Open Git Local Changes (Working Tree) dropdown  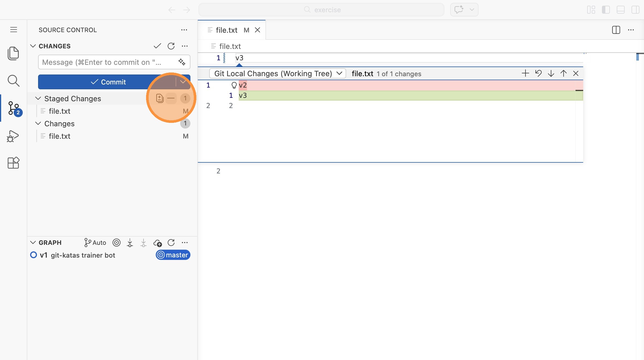tap(277, 73)
